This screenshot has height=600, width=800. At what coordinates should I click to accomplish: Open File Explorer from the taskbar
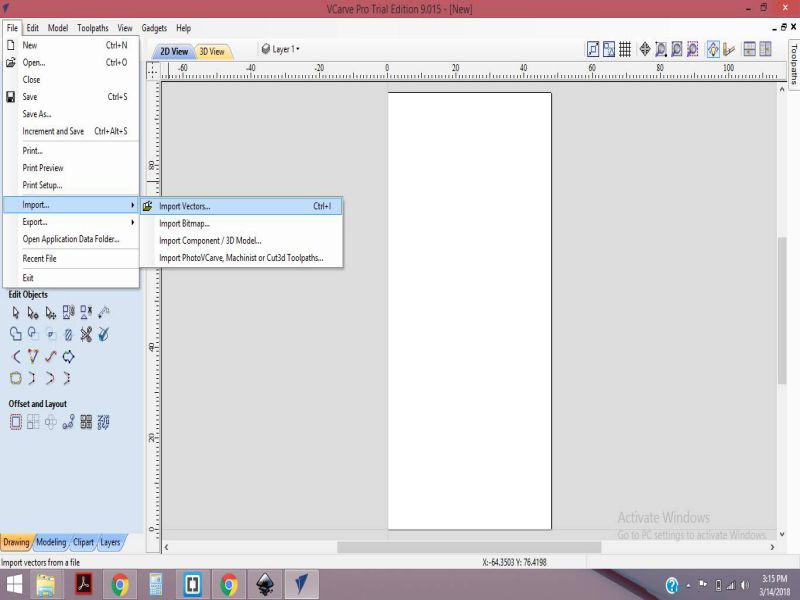point(46,585)
